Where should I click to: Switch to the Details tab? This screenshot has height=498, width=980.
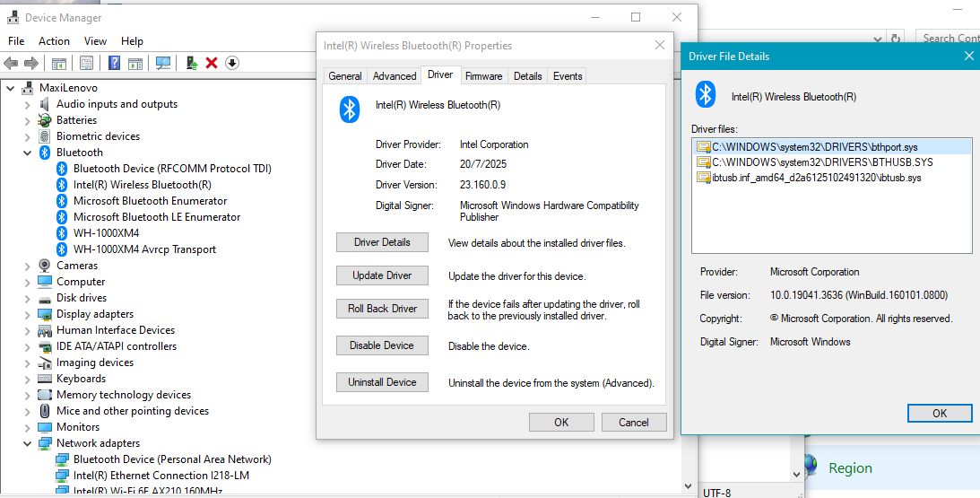coord(527,75)
